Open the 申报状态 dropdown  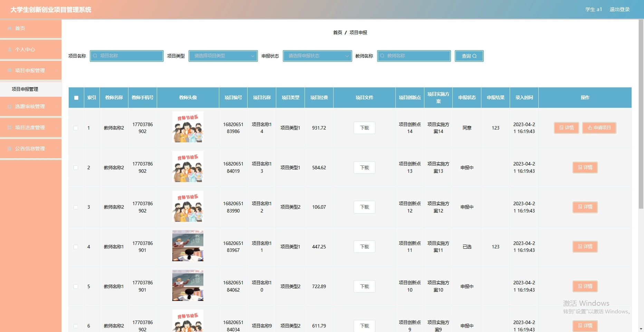[x=317, y=56]
